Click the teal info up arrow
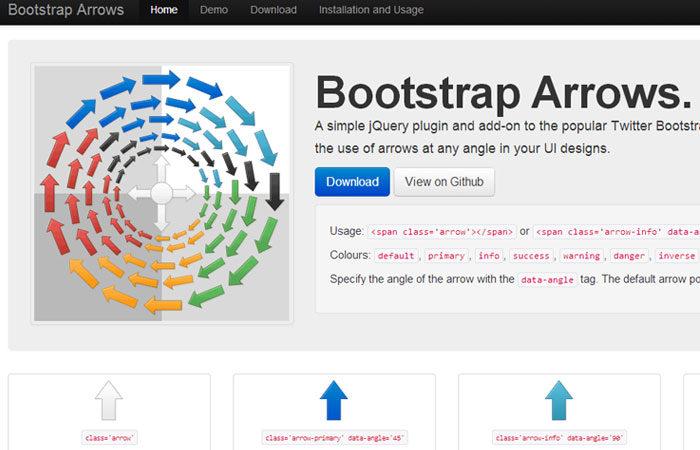The image size is (700, 450). click(558, 400)
